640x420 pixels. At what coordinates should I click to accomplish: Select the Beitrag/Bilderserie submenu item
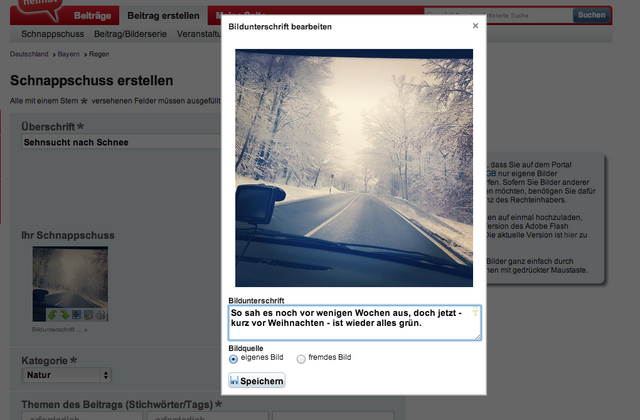[x=130, y=34]
